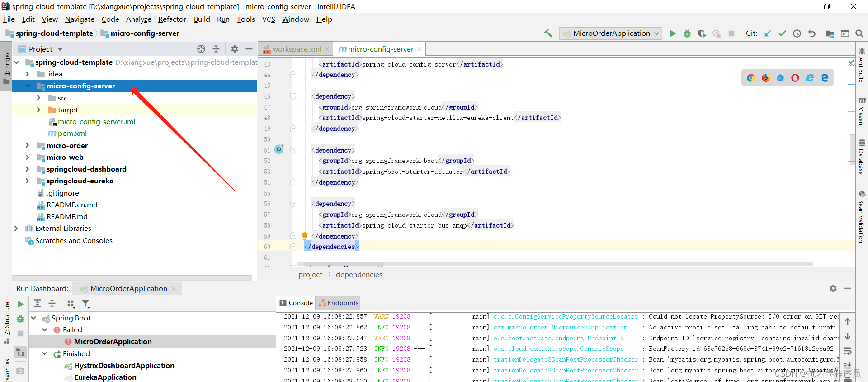Image resolution: width=868 pixels, height=382 pixels.
Task: Expand External Libraries node
Action: point(16,228)
